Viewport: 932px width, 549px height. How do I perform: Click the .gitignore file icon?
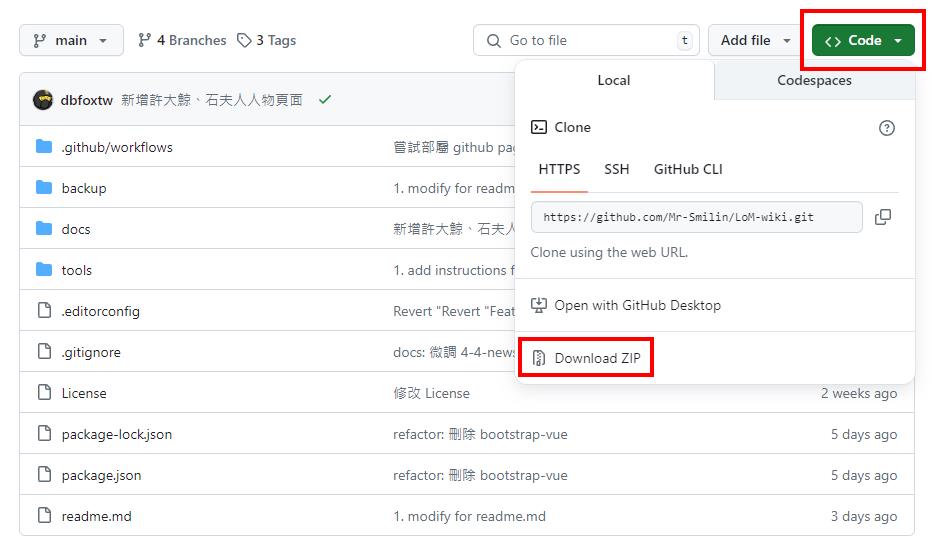tap(44, 352)
